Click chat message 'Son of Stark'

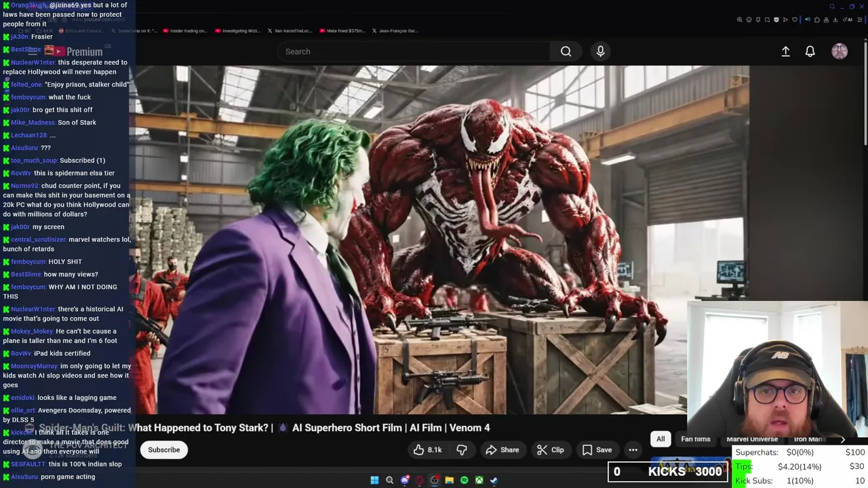[x=77, y=123]
